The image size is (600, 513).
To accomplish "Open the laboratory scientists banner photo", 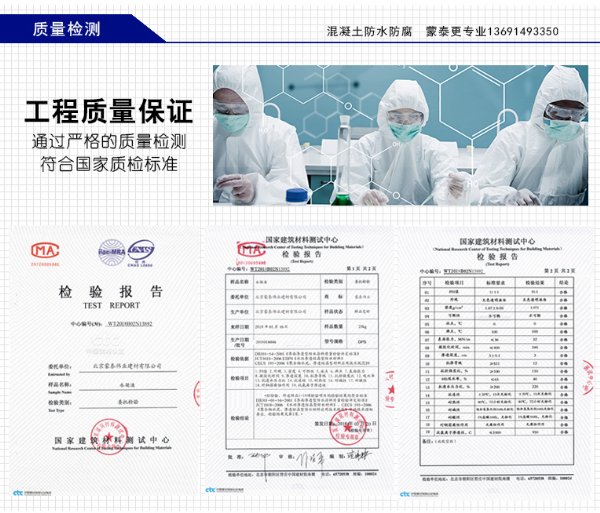I will tap(400, 135).
